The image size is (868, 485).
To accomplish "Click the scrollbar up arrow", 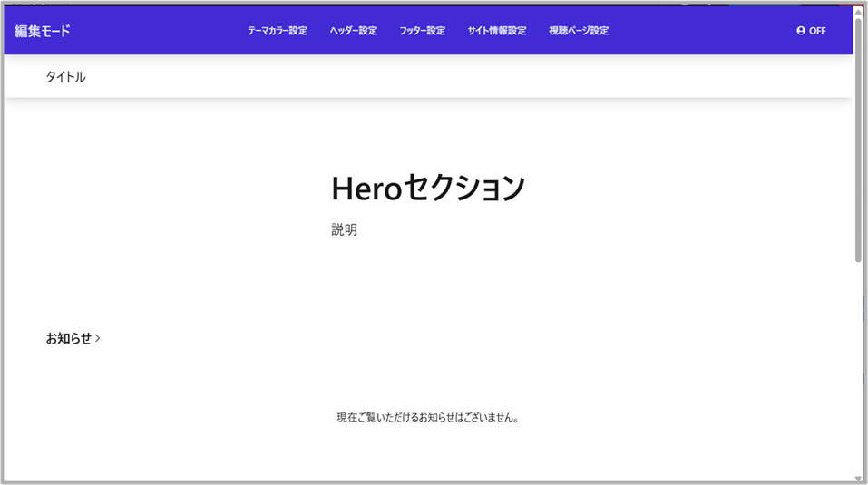I will click(858, 12).
